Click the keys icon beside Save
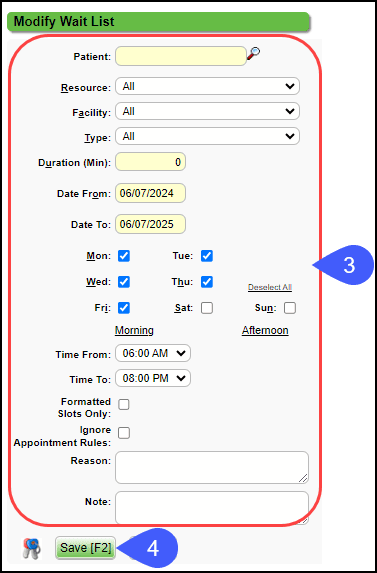Screen dimensions: 377x573 coord(32,548)
